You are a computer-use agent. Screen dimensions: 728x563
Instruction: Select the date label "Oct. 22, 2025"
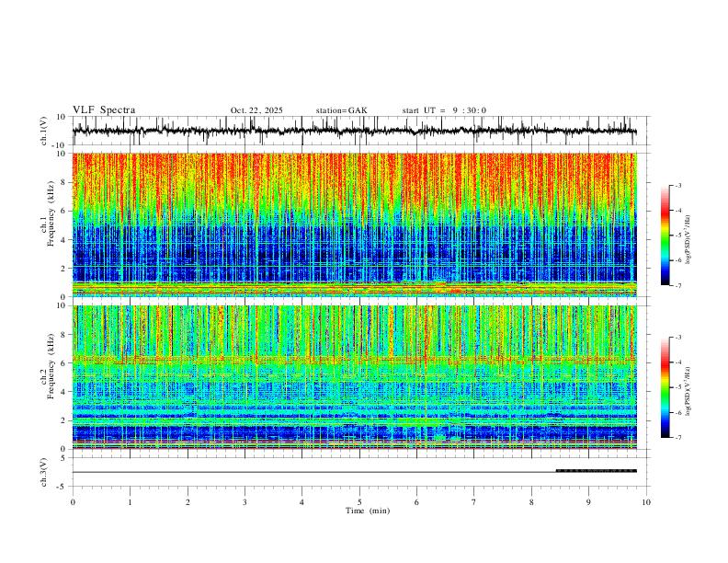(x=256, y=110)
